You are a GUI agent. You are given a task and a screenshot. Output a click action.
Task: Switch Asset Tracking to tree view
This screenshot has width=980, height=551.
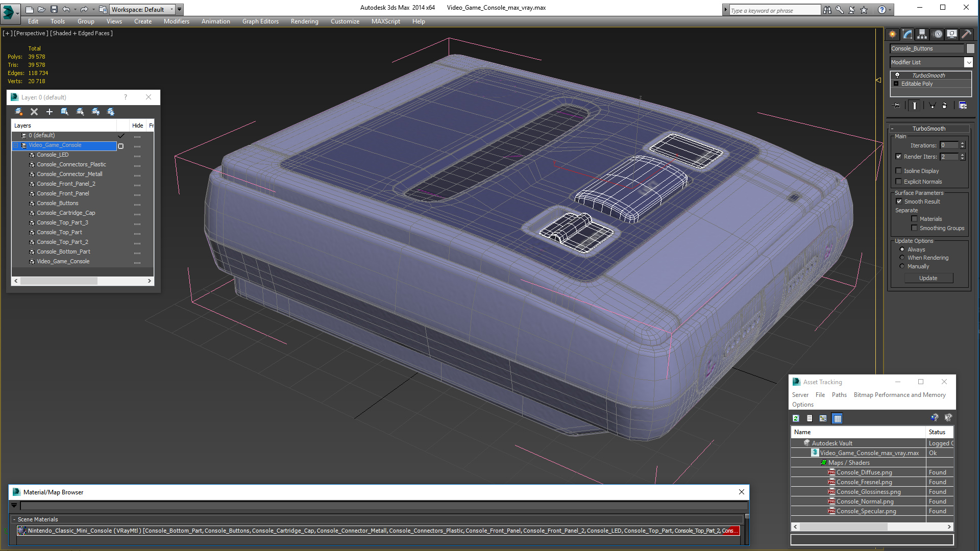tap(823, 418)
